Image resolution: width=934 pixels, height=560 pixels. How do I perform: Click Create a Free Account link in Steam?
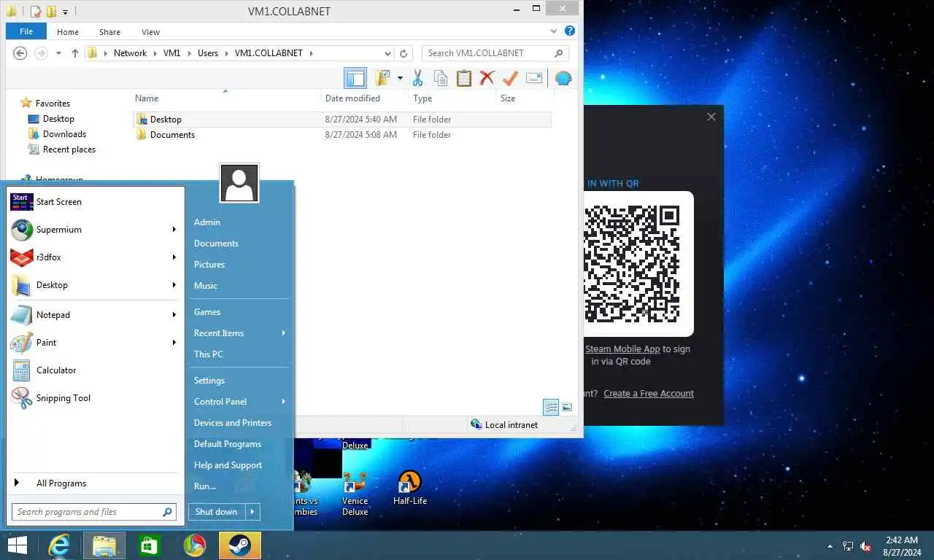click(x=649, y=394)
